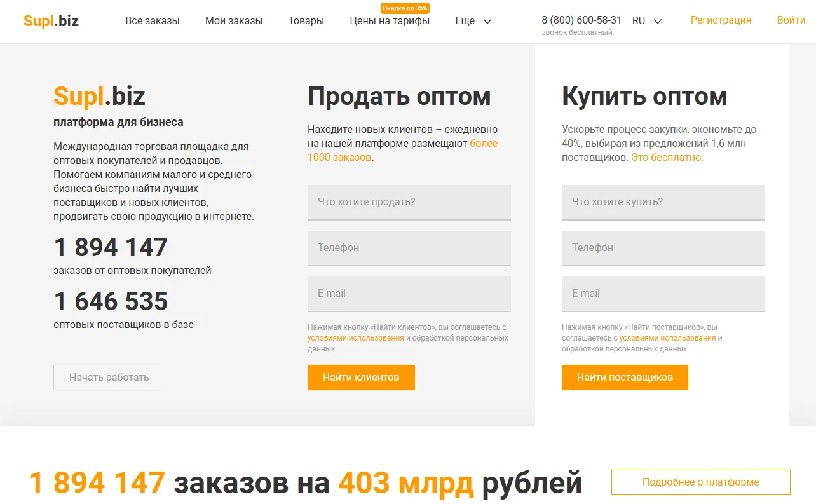Viewport: 816px width, 504px height.
Task: Open Цены на тарифы page
Action: 390,21
